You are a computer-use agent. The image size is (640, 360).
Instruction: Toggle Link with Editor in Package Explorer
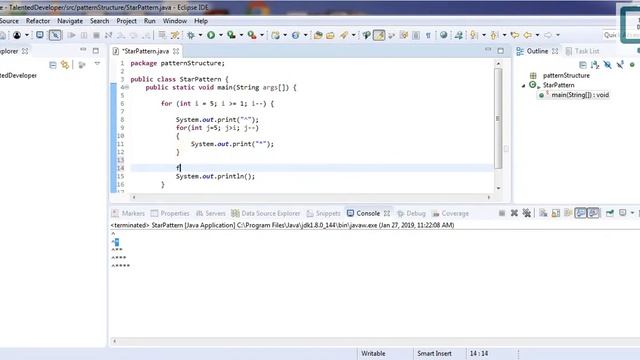point(65,64)
